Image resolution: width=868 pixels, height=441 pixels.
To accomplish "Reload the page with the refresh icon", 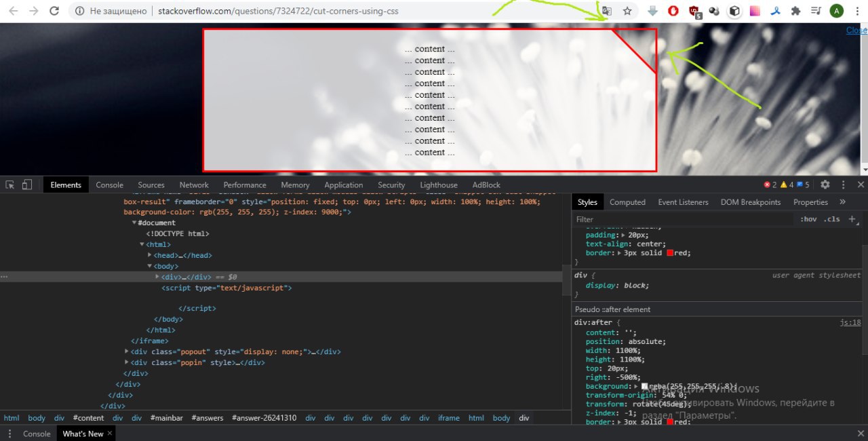I will [55, 11].
